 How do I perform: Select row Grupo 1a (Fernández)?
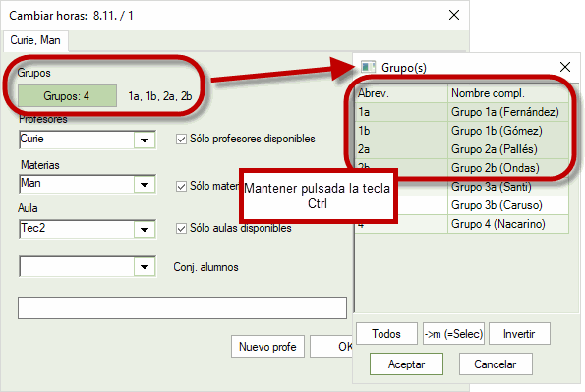[462, 112]
